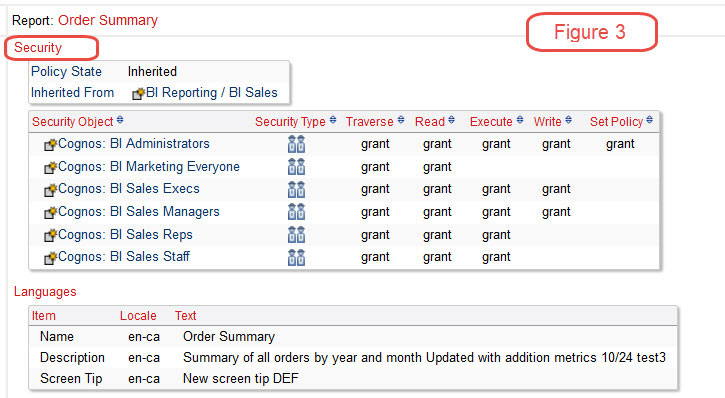Screen dimensions: 725x398
Task: Click namespace icon beside Cognos: BI Marketing Everyone
Action: click(x=50, y=167)
